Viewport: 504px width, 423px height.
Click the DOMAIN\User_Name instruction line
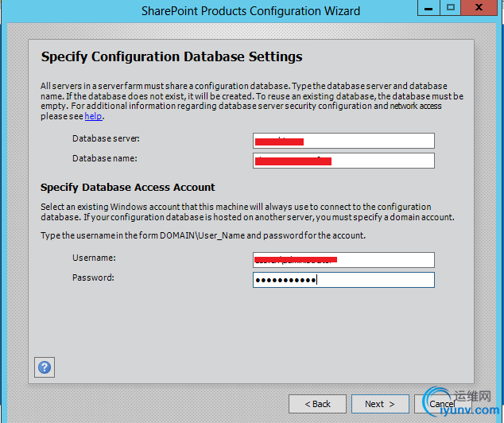(x=204, y=235)
